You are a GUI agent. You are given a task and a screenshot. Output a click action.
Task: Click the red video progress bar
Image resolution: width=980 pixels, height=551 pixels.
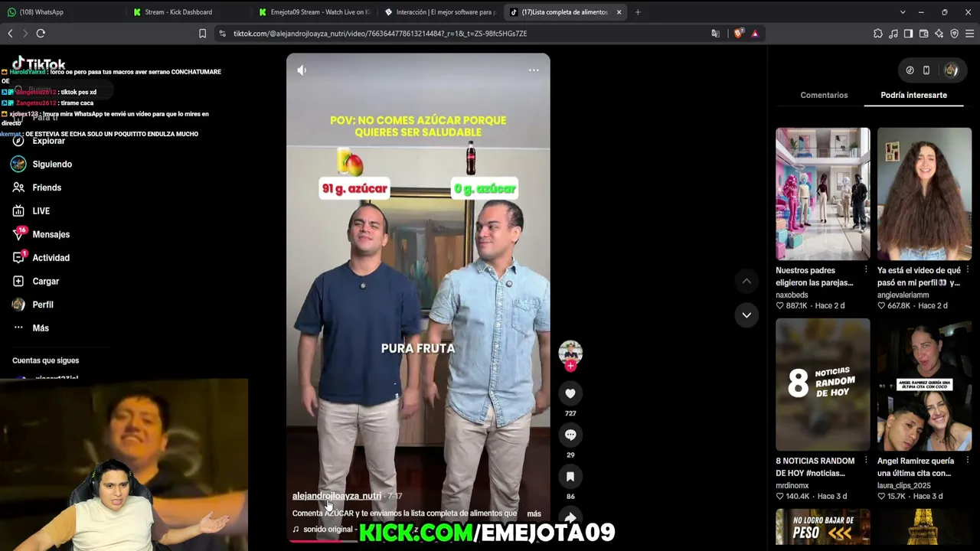click(418, 540)
